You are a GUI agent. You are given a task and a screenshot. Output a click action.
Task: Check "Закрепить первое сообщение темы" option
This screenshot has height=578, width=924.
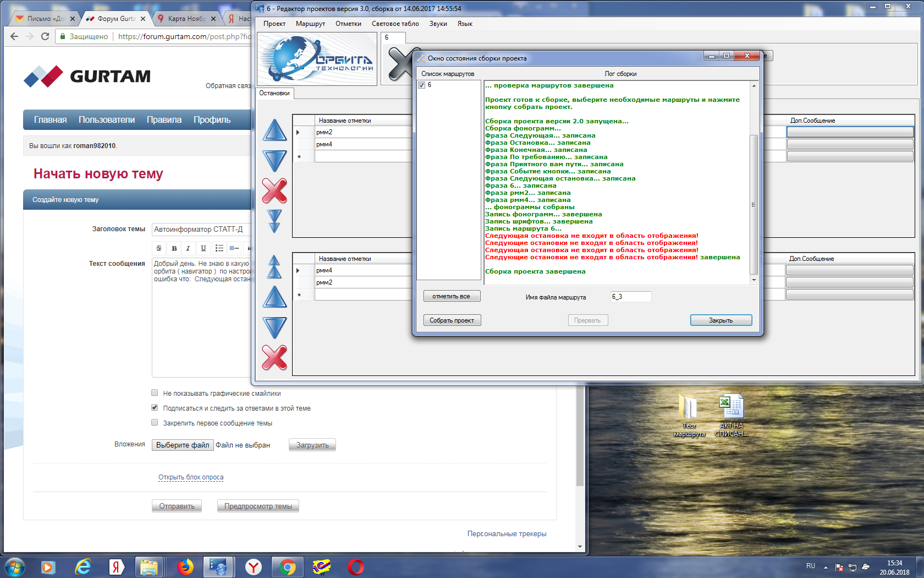tap(155, 423)
